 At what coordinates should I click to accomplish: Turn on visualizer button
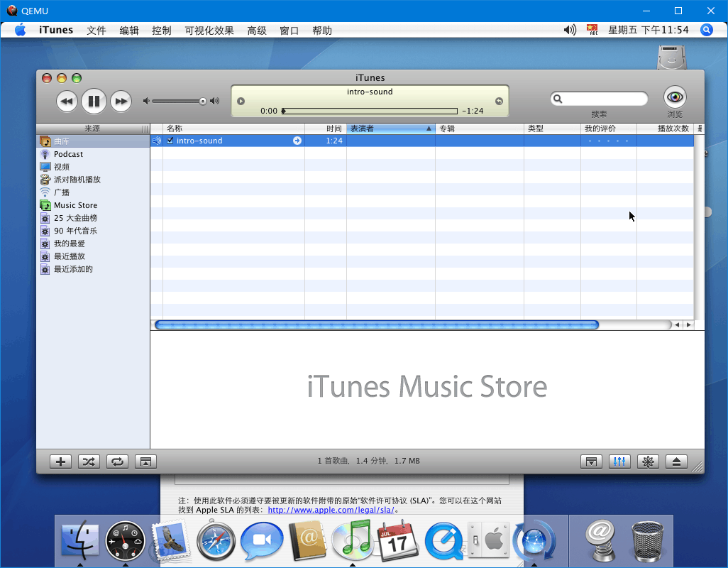[x=648, y=461]
